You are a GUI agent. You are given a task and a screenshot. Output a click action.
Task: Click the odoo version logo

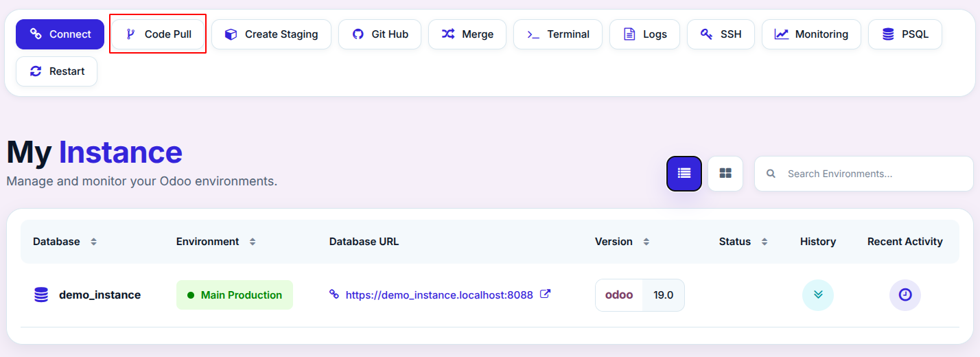click(x=619, y=295)
